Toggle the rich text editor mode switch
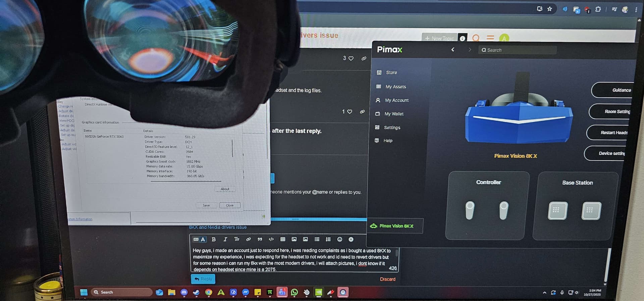 click(199, 239)
